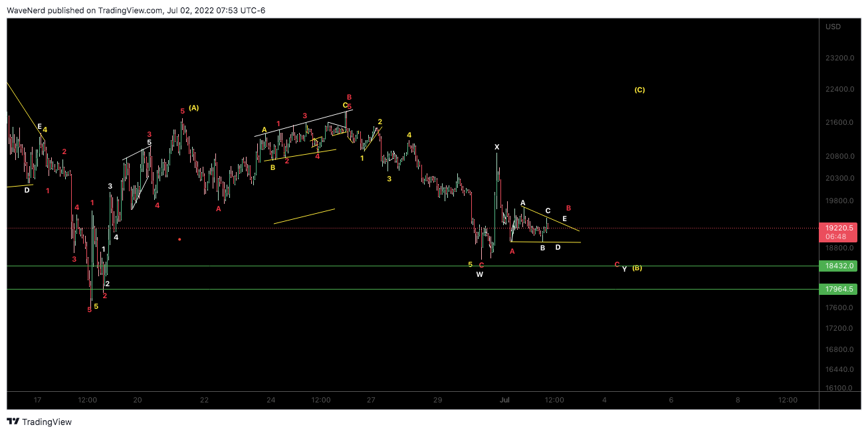Click the USD currency label

[833, 27]
